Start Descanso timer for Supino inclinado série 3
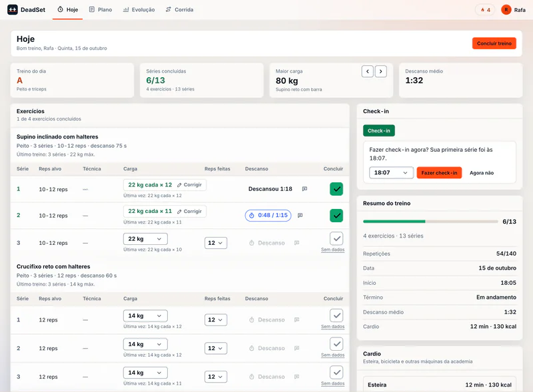Image resolution: width=533 pixels, height=392 pixels. [267, 243]
